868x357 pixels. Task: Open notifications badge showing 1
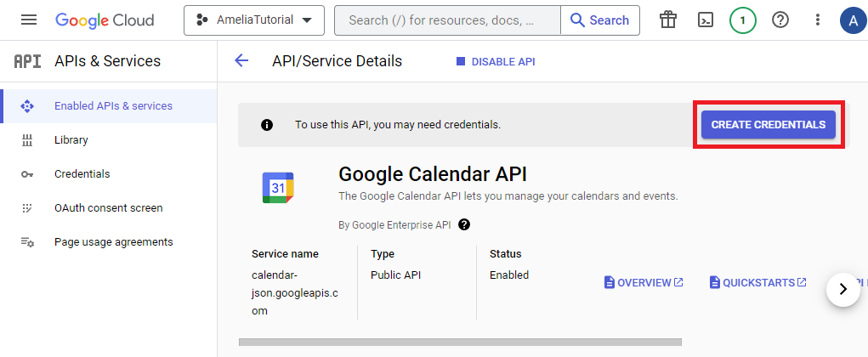(x=743, y=20)
